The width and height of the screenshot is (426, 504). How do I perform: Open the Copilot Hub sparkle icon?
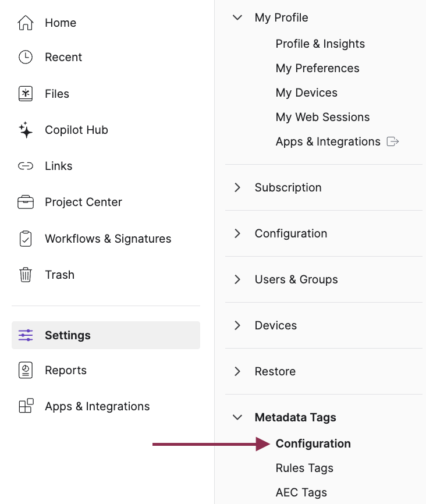[26, 130]
